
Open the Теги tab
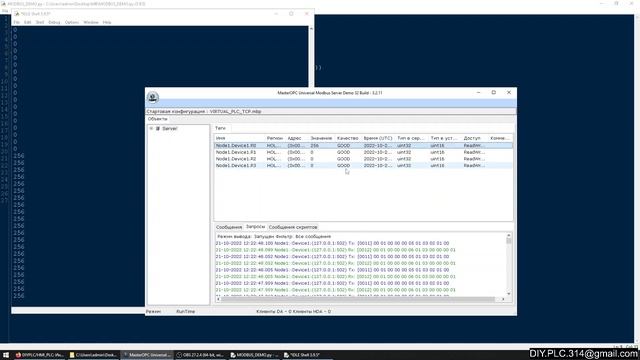point(220,128)
